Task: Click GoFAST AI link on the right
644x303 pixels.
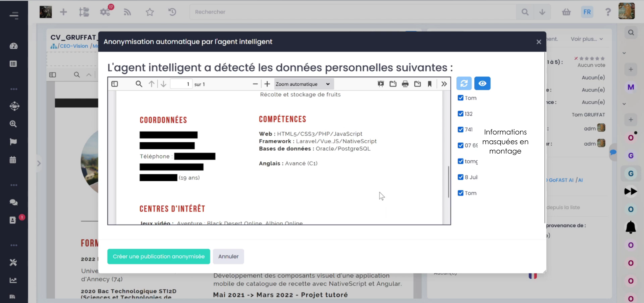Action: point(561,180)
